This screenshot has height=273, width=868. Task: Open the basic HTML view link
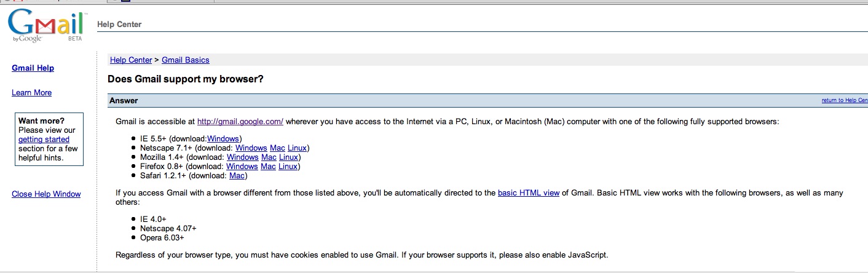pyautogui.click(x=528, y=193)
